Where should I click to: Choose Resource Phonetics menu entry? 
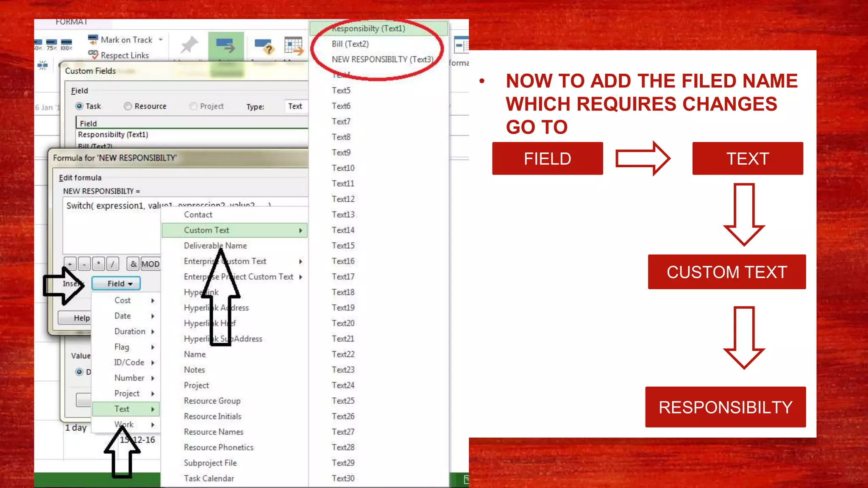point(234,447)
